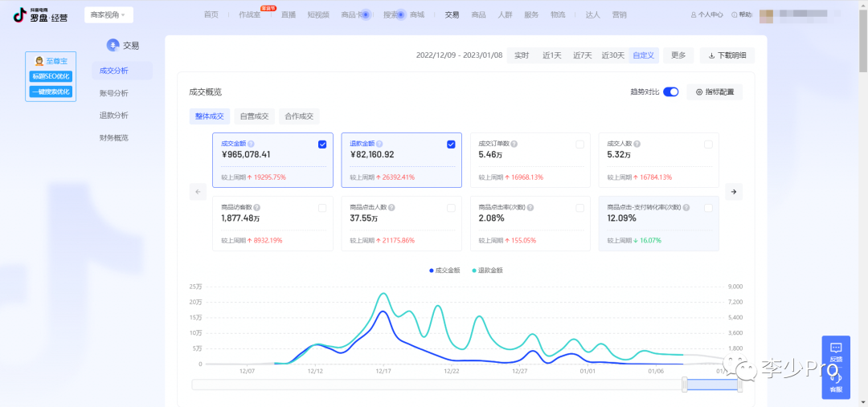This screenshot has width=868, height=407.
Task: Click the chart range slider left handle
Action: pyautogui.click(x=685, y=385)
